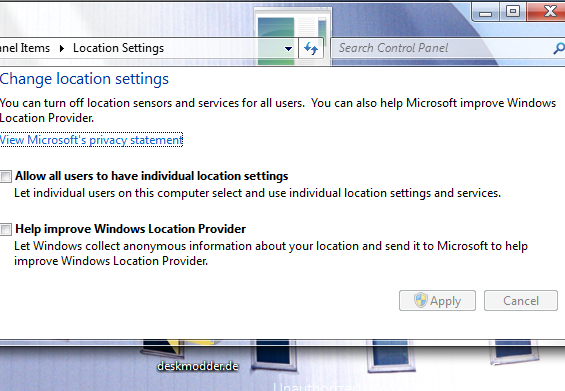Image resolution: width=565 pixels, height=391 pixels.
Task: Select Location Settings breadcrumb
Action: coord(118,48)
